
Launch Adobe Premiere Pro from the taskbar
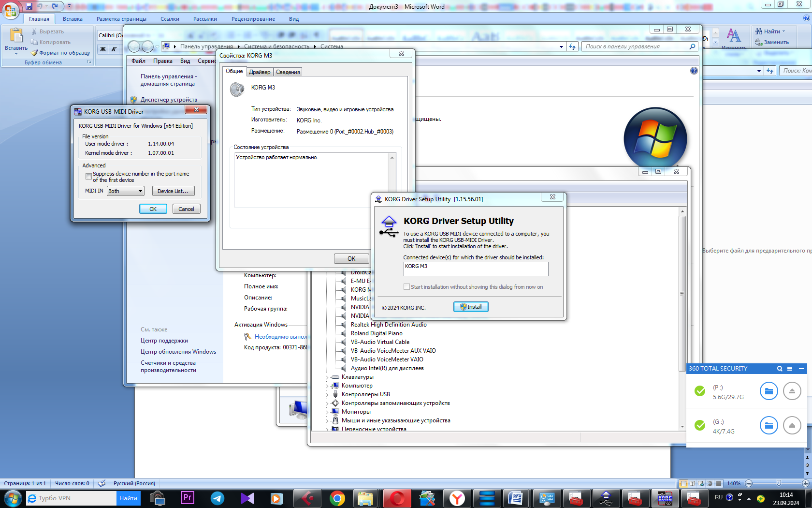pyautogui.click(x=188, y=498)
